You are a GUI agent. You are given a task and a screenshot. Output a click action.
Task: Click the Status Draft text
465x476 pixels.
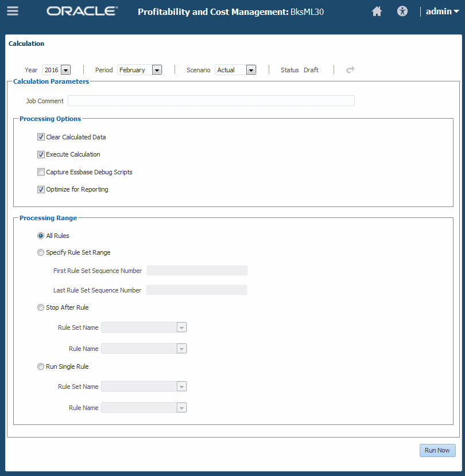point(299,70)
